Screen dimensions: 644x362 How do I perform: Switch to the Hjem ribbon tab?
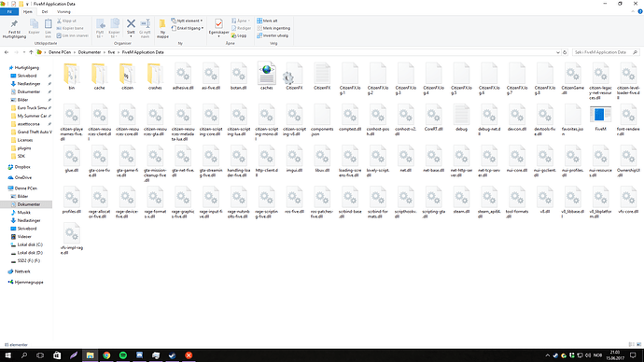pos(27,12)
